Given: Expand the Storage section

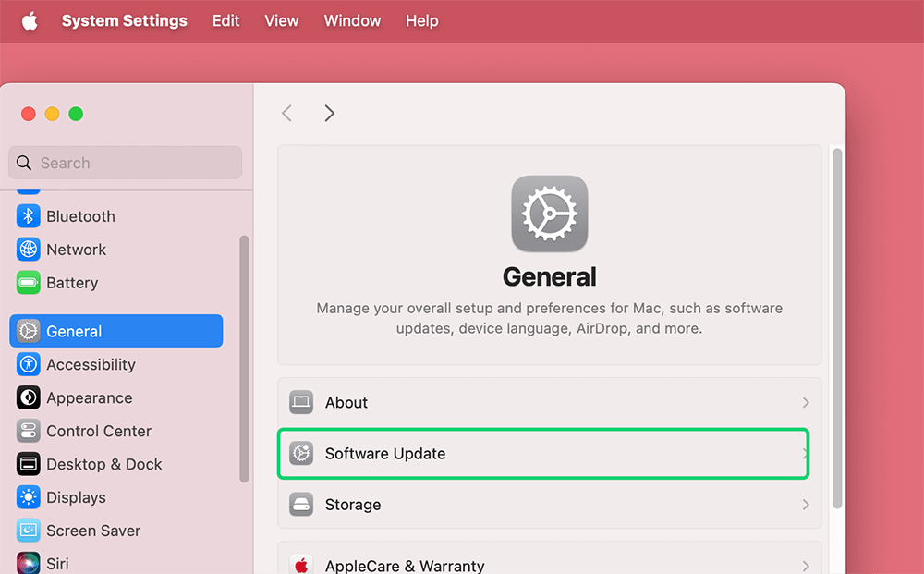Looking at the screenshot, I should [805, 505].
